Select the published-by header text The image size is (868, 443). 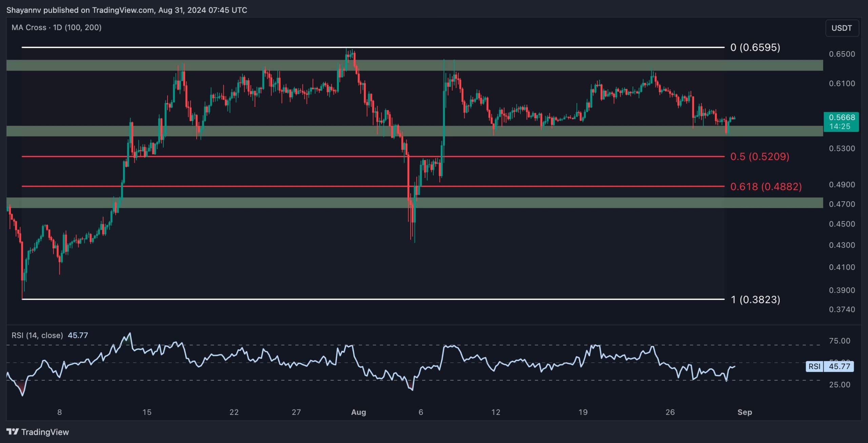coord(127,10)
